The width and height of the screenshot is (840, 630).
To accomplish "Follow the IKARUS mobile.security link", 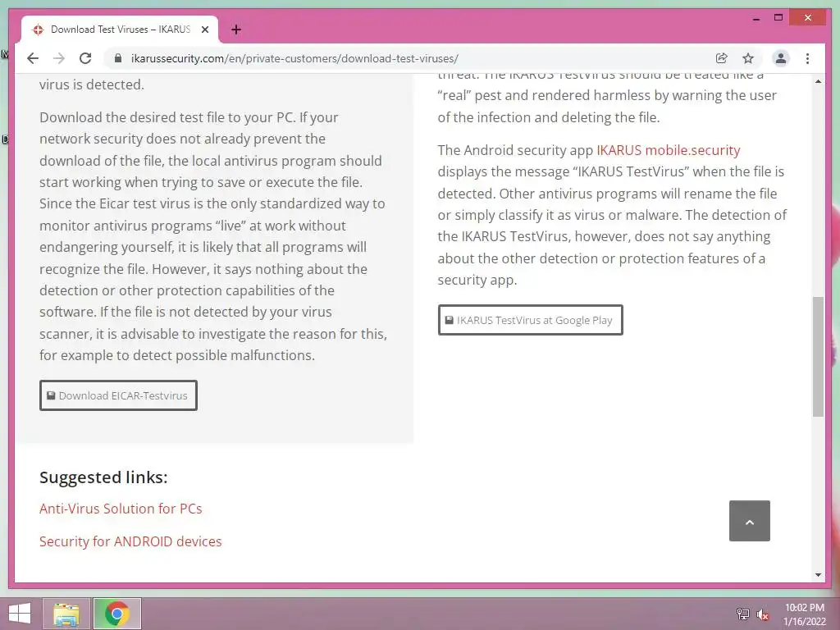I will pos(668,150).
